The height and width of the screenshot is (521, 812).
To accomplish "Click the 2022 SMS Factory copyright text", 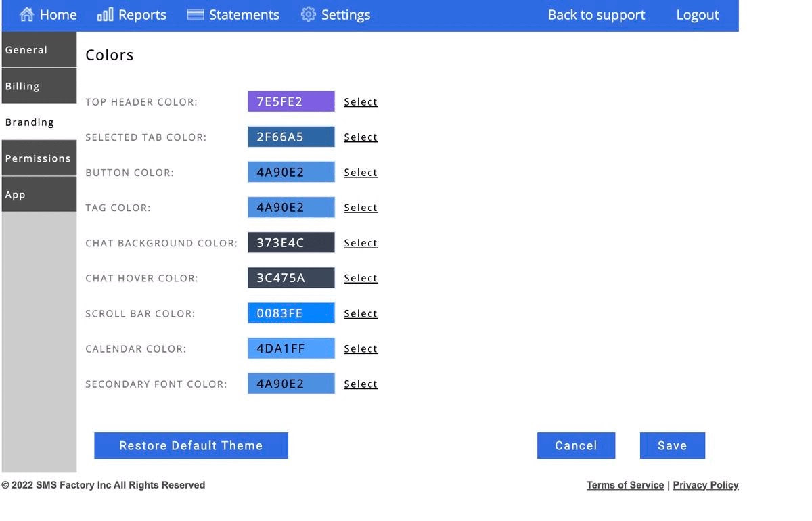I will (x=104, y=485).
